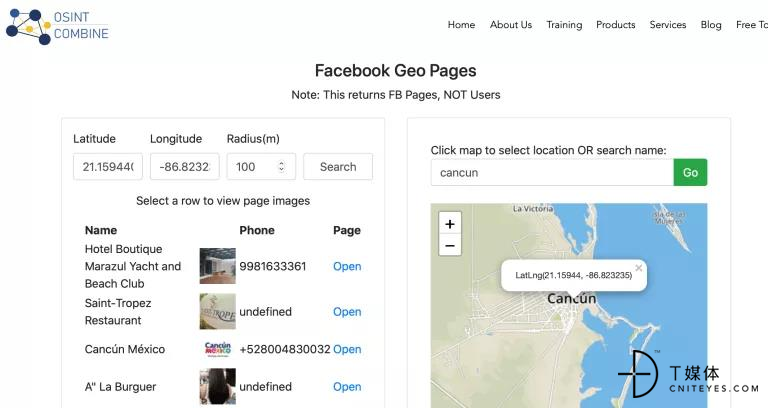
Task: Go to About Us page
Action: 511,24
